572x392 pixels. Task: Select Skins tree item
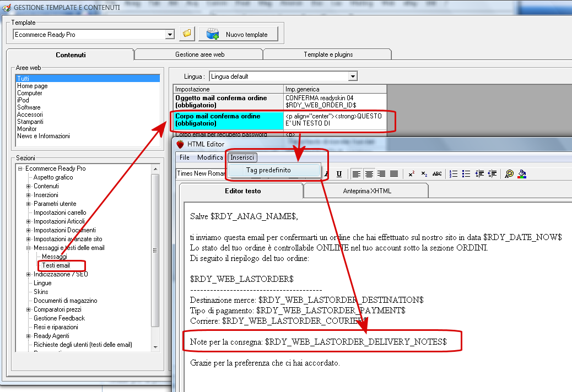[x=41, y=292]
